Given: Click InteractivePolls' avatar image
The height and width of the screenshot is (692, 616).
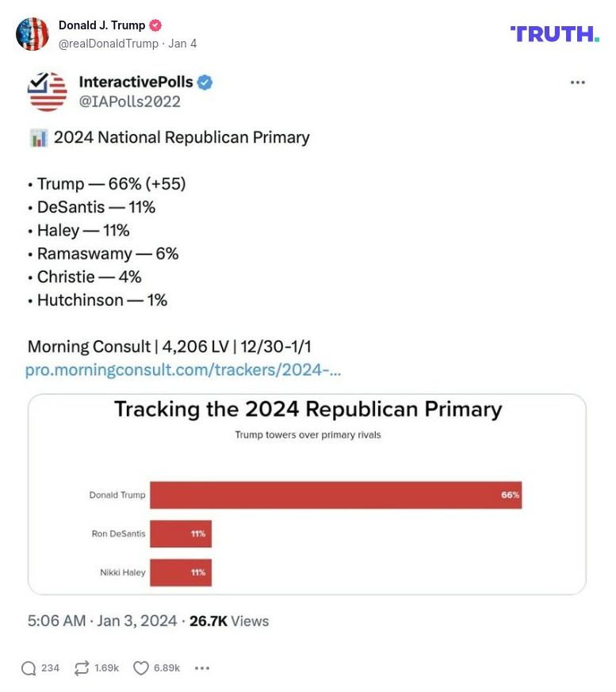Looking at the screenshot, I should coord(47,90).
